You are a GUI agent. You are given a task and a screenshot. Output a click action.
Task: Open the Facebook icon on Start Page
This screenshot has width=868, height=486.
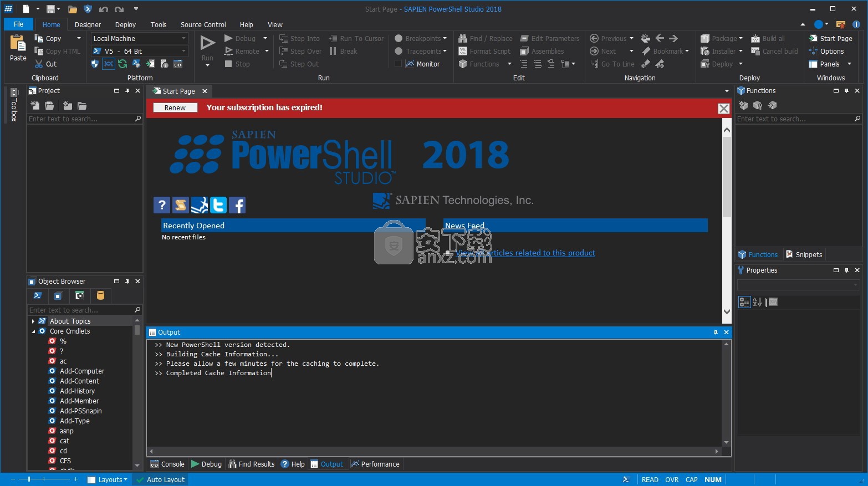point(237,205)
